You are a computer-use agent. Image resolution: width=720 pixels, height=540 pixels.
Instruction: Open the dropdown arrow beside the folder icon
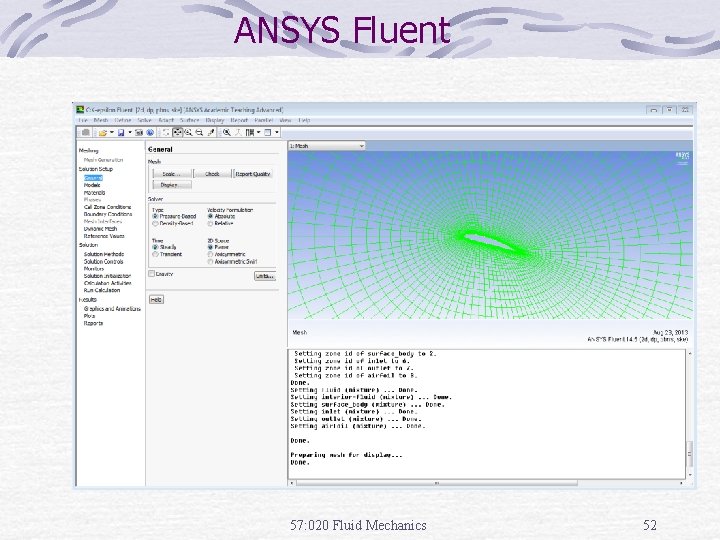(112, 133)
